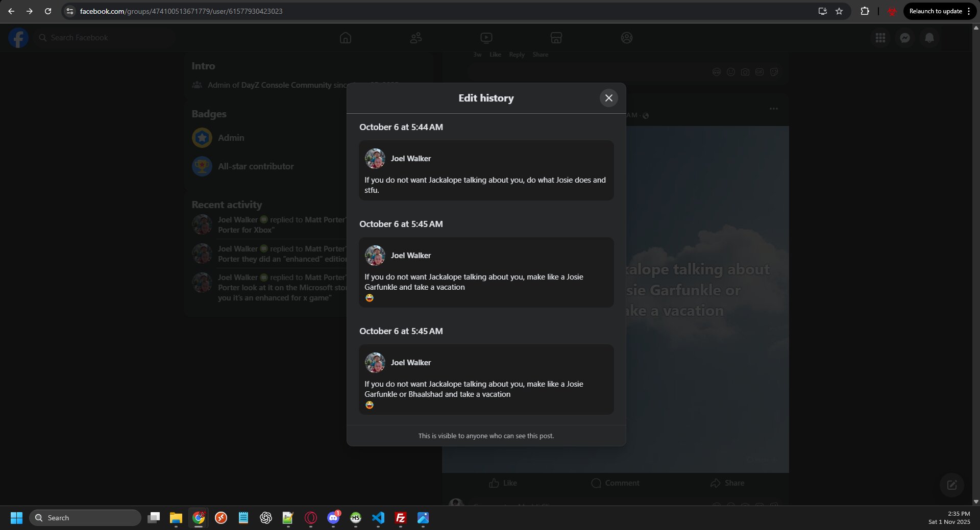Open Discord from the taskbar
The width and height of the screenshot is (980, 530).
click(333, 518)
